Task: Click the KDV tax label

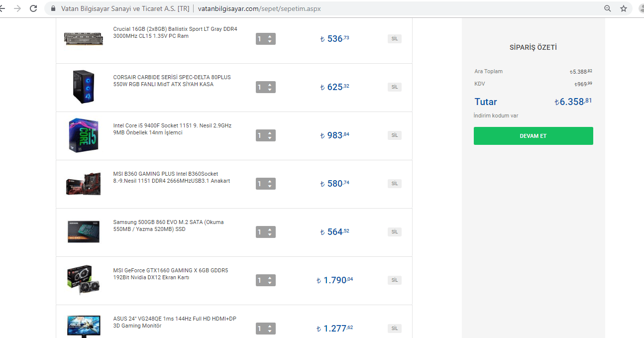Action: (x=480, y=84)
